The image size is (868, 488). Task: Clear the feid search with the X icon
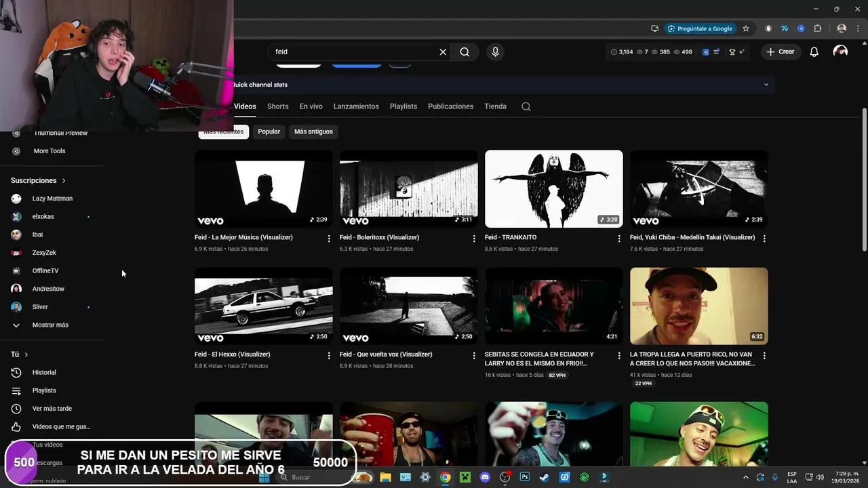point(443,52)
